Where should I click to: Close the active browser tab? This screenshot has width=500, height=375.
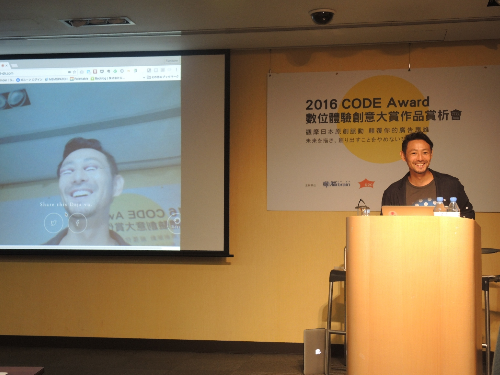click(x=7, y=66)
